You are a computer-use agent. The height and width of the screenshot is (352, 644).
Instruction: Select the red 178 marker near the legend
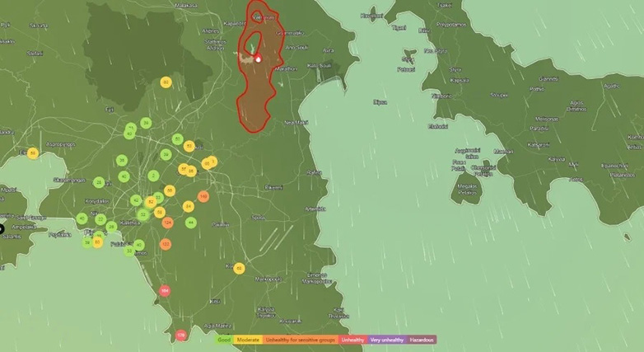point(181,336)
